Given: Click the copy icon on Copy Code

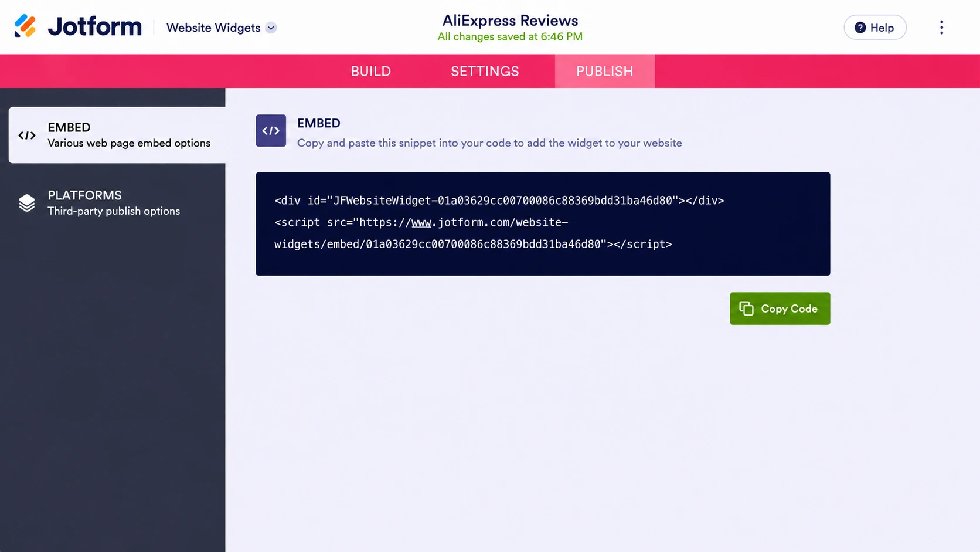Looking at the screenshot, I should tap(746, 309).
